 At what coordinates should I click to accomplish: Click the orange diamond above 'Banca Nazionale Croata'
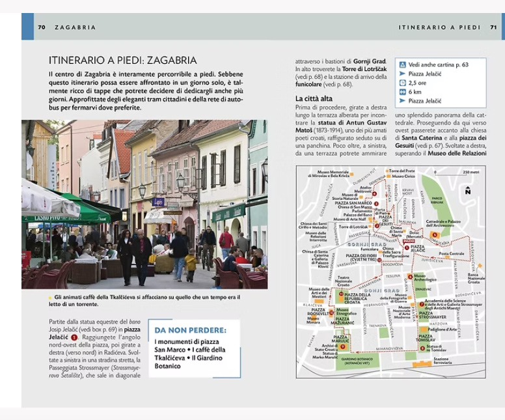(x=480, y=266)
